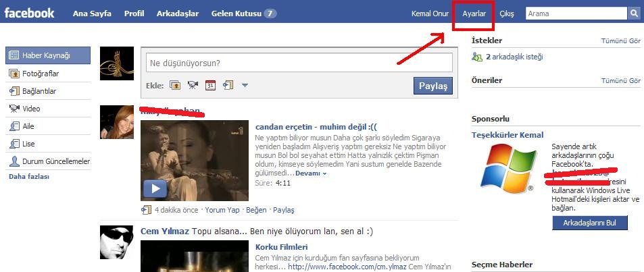The height and width of the screenshot is (272, 644).
Task: Open 2 arkadaşlık isteği link
Action: coord(514,57)
